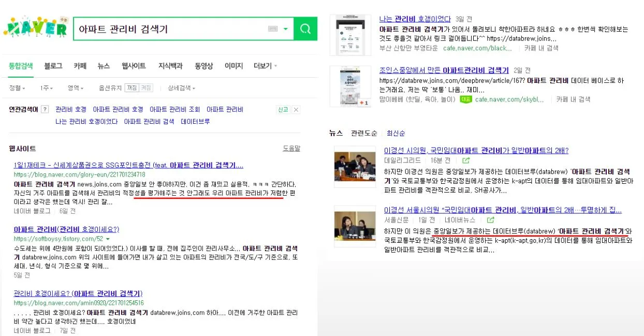Click the NAVER logo

[x=35, y=27]
